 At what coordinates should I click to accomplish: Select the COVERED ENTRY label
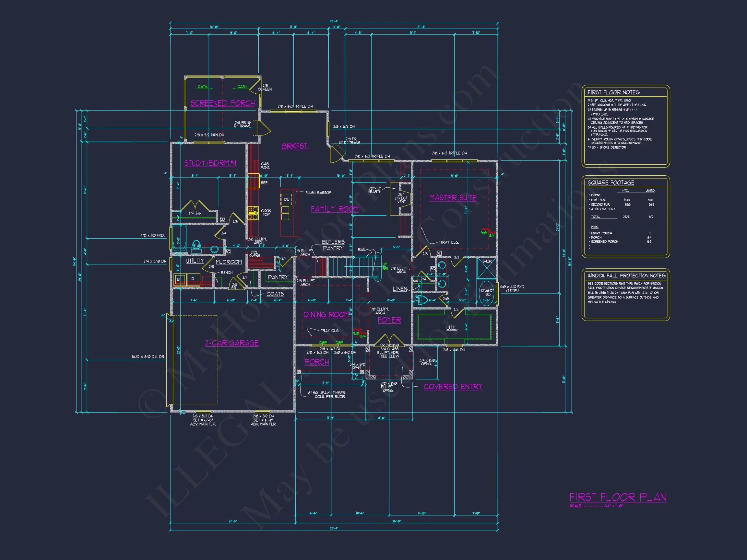[x=453, y=387]
